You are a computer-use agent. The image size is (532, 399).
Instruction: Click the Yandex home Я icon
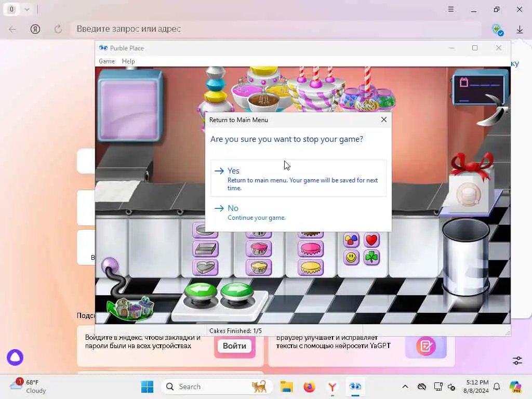coord(35,29)
